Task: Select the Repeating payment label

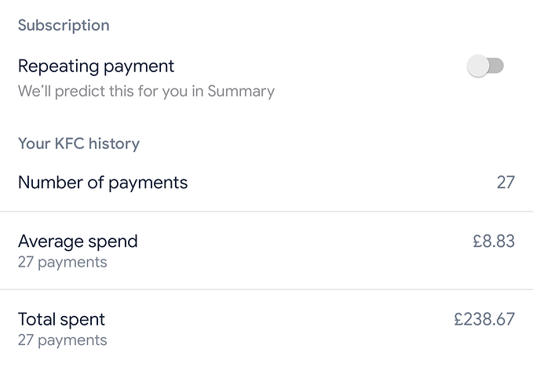Action: [96, 66]
